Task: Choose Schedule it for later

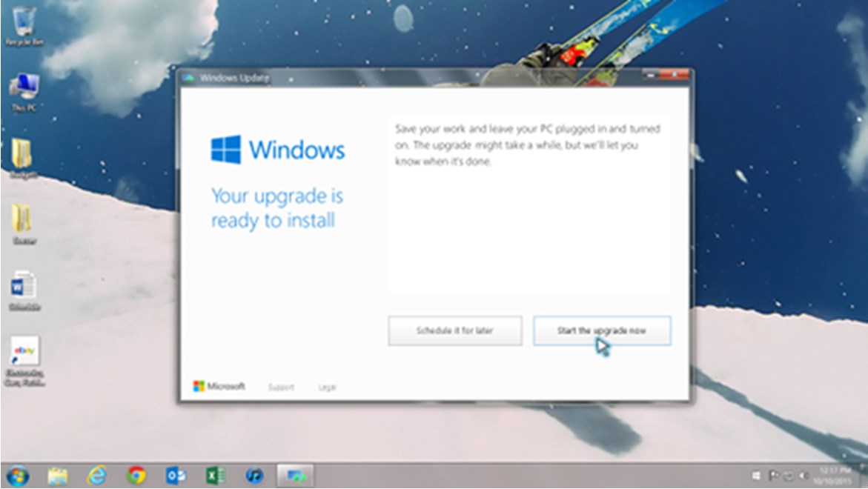Action: pos(455,330)
